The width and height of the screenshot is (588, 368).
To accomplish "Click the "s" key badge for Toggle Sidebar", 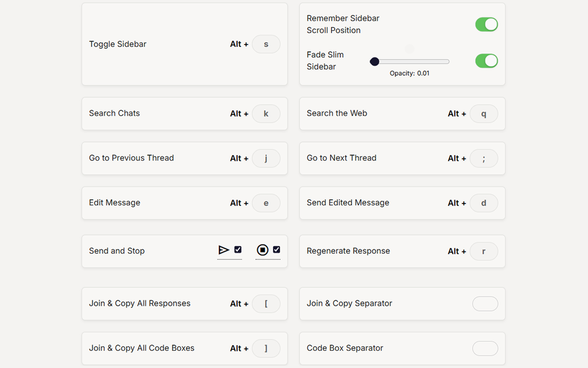I will click(x=266, y=44).
